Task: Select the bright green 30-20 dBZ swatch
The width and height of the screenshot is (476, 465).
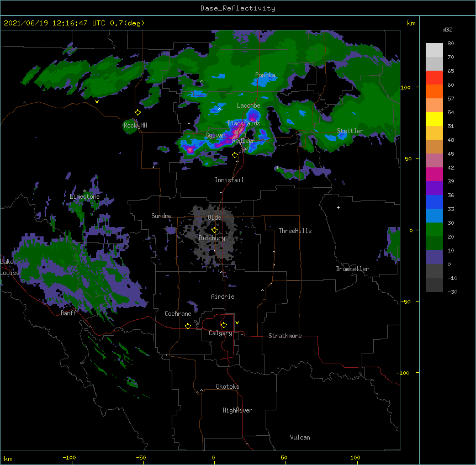Action: [434, 230]
